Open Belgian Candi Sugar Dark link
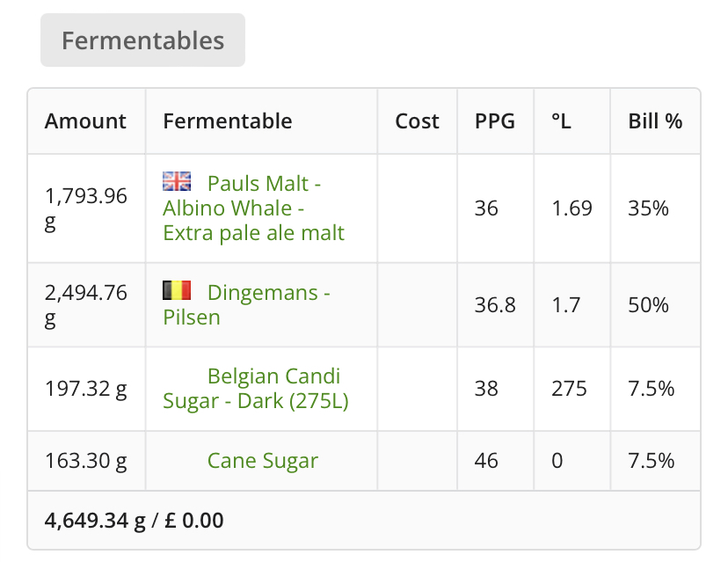728x562 pixels. click(255, 388)
